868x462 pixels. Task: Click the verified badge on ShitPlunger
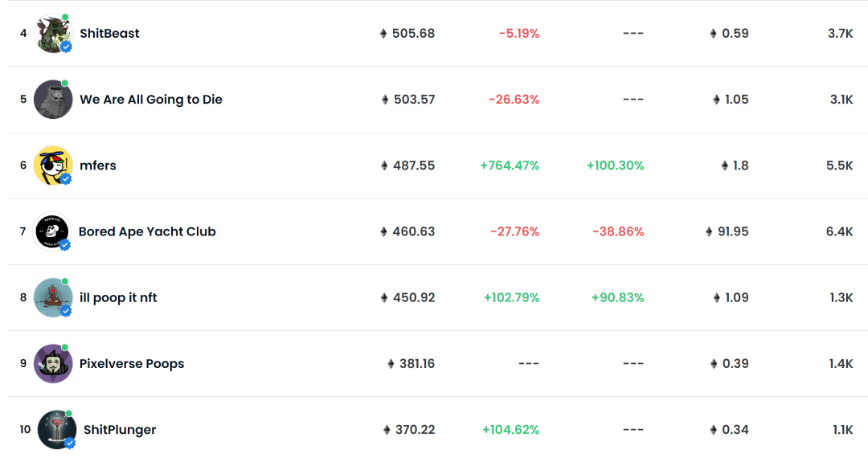pyautogui.click(x=70, y=443)
